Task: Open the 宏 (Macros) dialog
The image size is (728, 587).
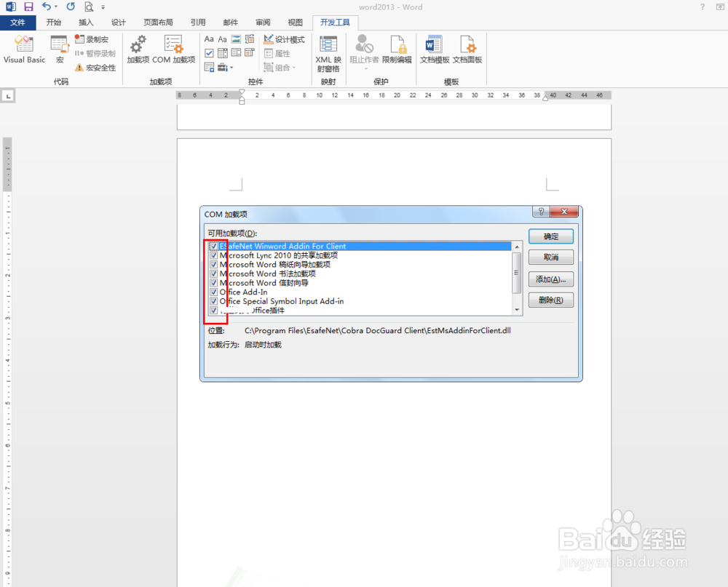Action: [60, 49]
